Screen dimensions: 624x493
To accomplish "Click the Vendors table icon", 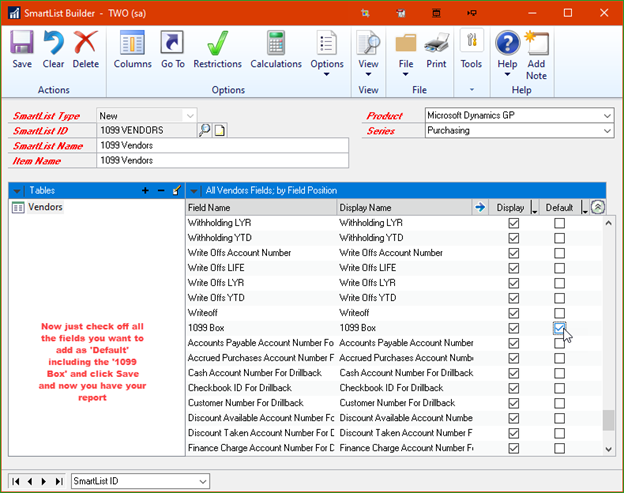I will tap(18, 207).
